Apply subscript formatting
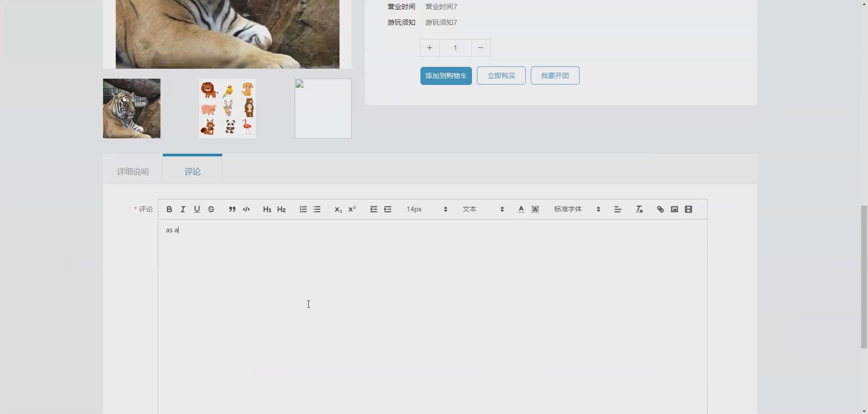 (338, 209)
